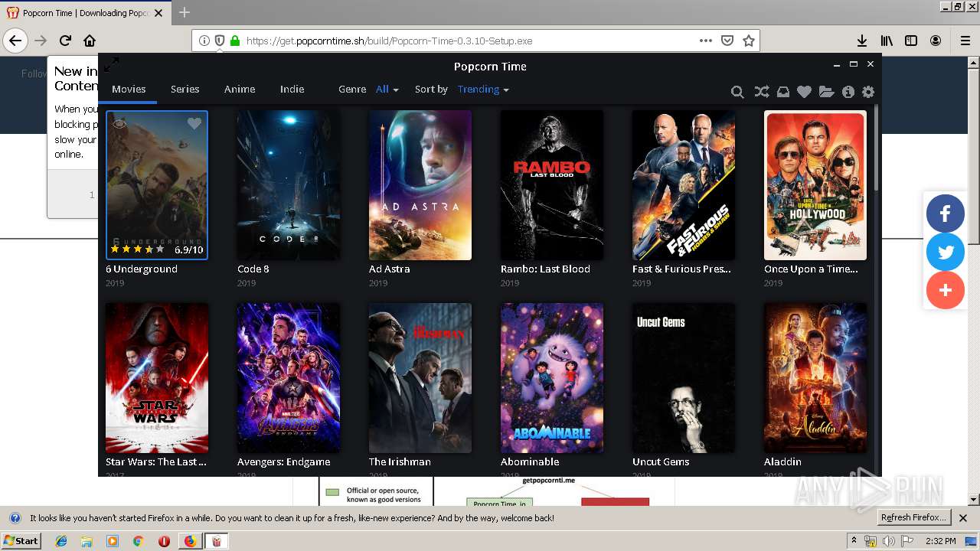Open Once Upon a Time in Hollywood poster

pyautogui.click(x=815, y=185)
